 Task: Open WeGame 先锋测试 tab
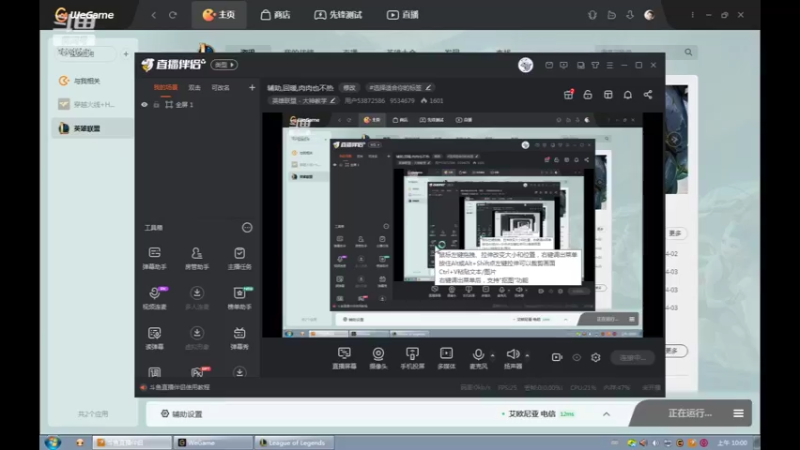pyautogui.click(x=338, y=15)
